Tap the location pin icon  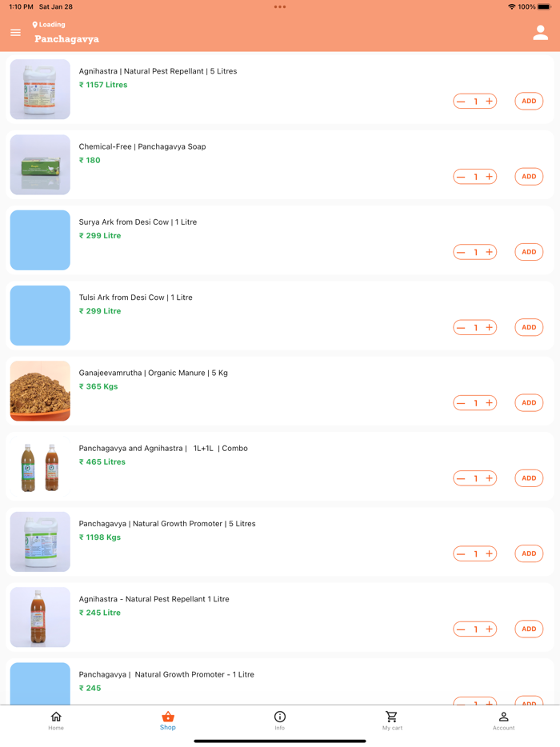click(x=35, y=25)
